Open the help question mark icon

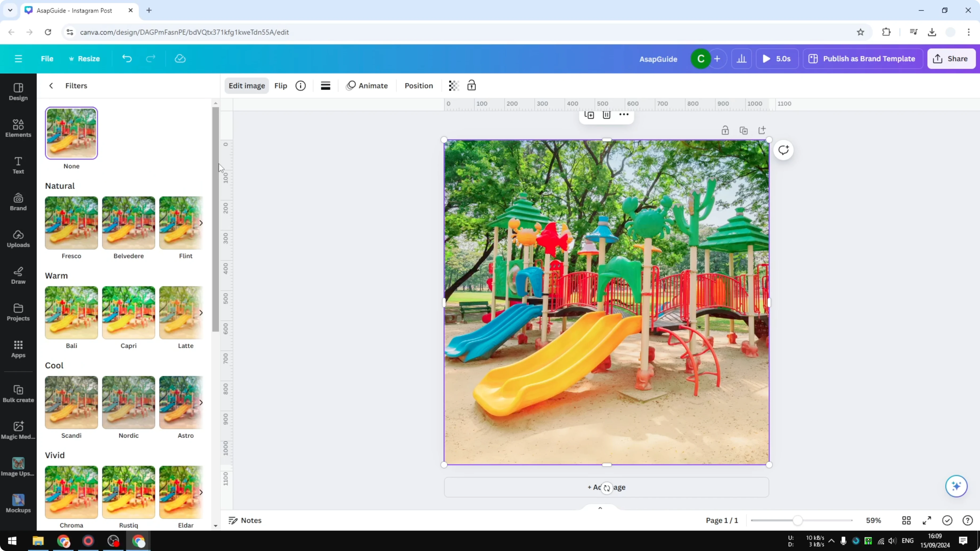tap(967, 520)
